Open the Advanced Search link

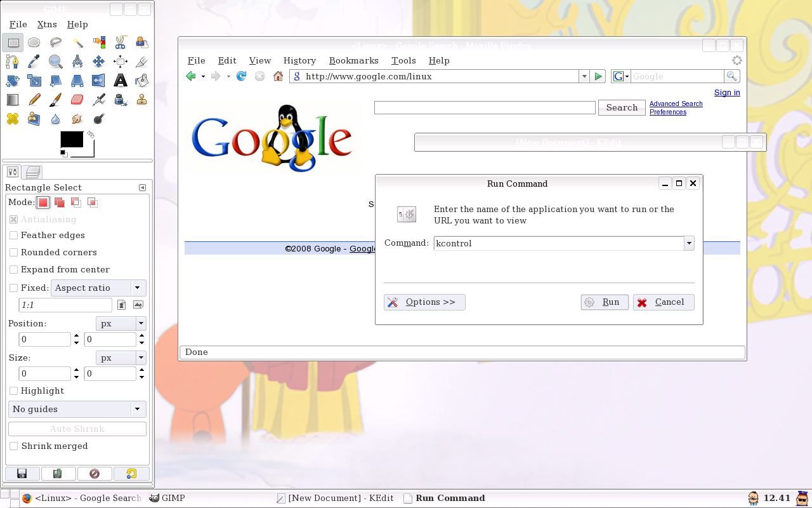coord(676,104)
